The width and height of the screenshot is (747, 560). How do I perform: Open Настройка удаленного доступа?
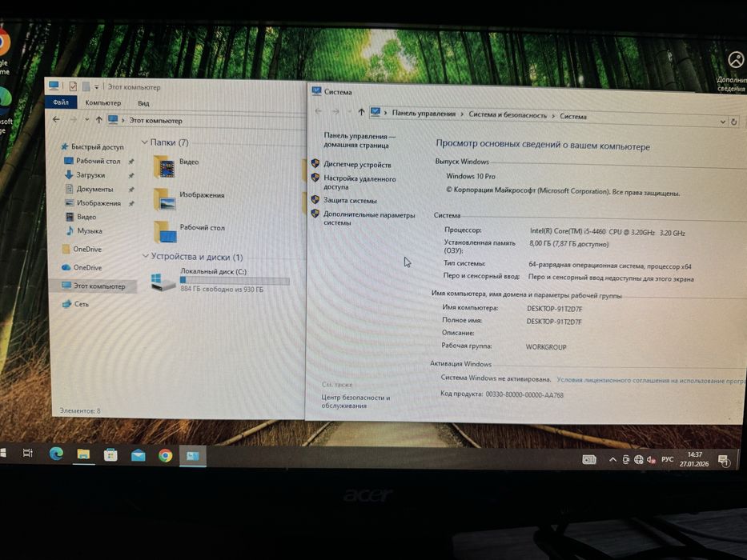click(359, 183)
